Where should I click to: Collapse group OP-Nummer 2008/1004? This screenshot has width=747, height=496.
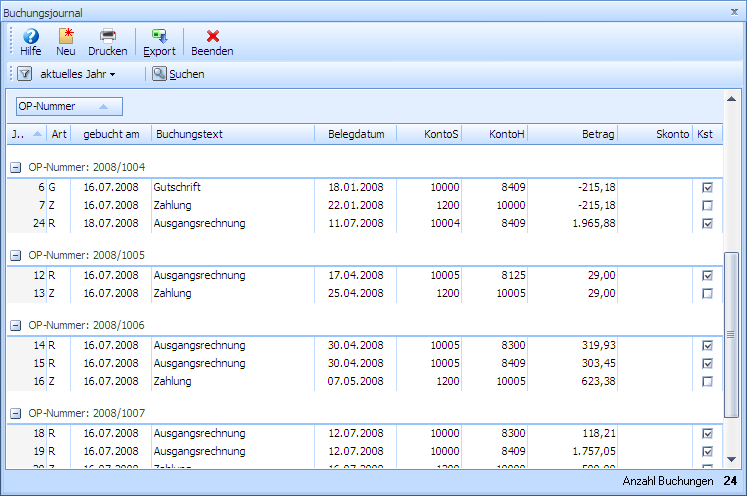tap(16, 168)
